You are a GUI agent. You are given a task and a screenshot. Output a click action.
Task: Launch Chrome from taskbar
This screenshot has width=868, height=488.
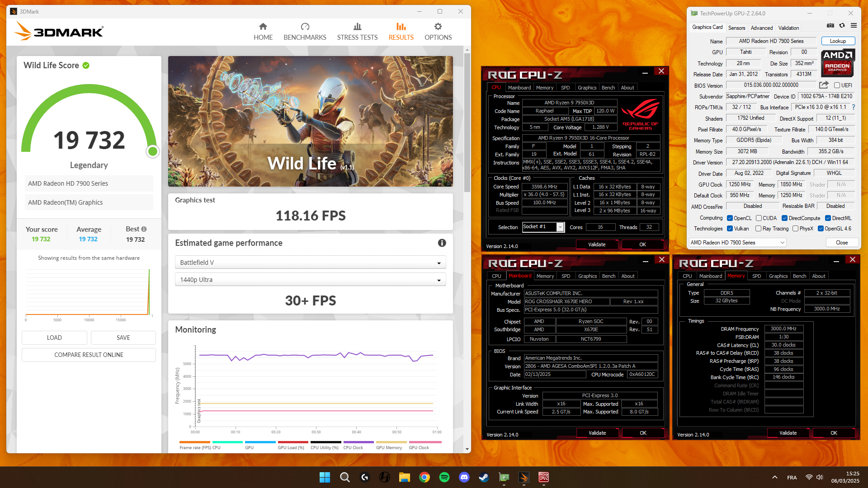(x=424, y=477)
